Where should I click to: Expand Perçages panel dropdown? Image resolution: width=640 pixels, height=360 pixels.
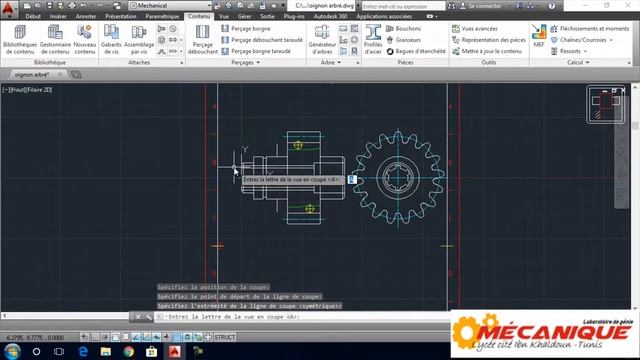tap(245, 62)
